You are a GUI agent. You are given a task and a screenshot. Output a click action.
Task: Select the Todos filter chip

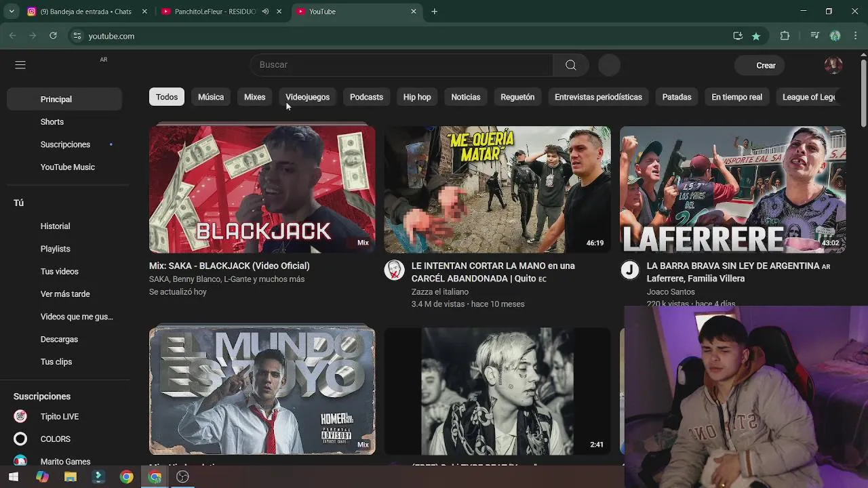[167, 97]
